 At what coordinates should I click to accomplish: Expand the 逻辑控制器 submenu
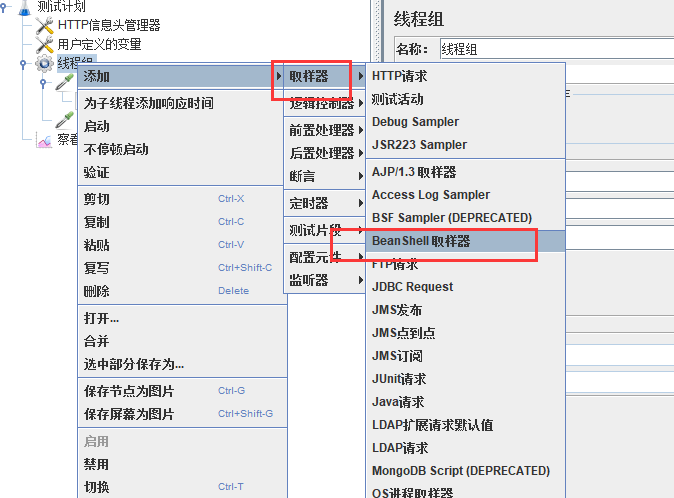(323, 103)
